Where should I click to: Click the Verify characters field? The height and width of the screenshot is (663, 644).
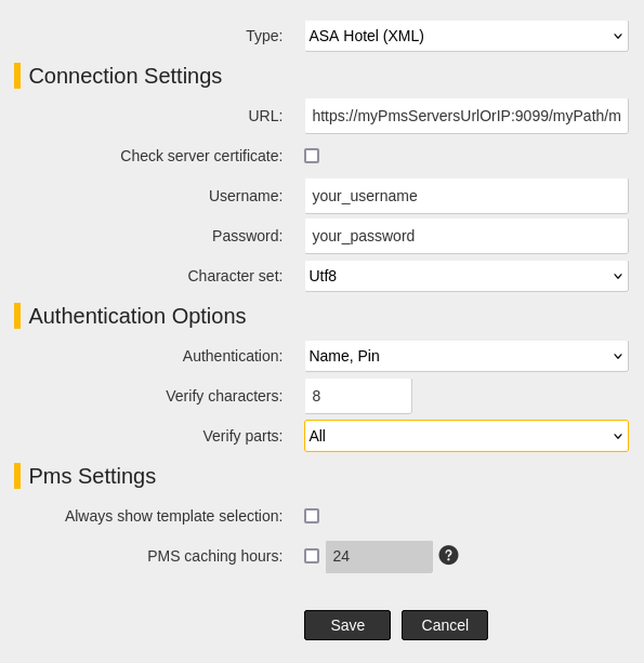(358, 396)
